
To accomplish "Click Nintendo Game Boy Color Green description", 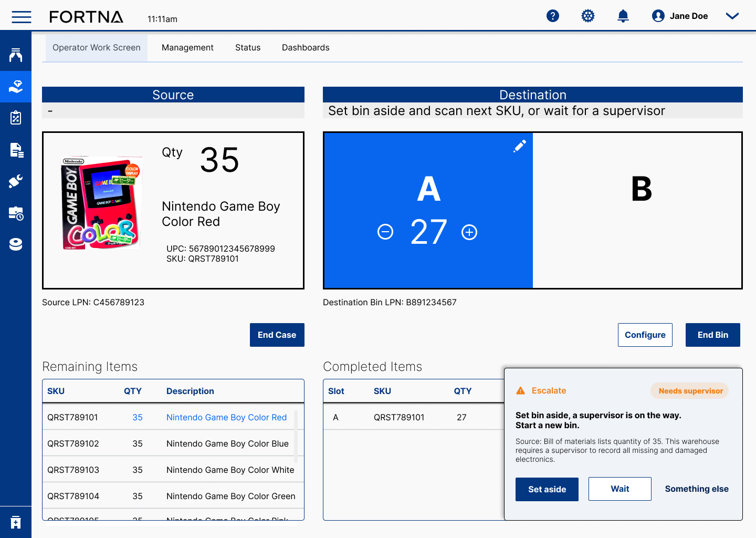I will tap(231, 496).
